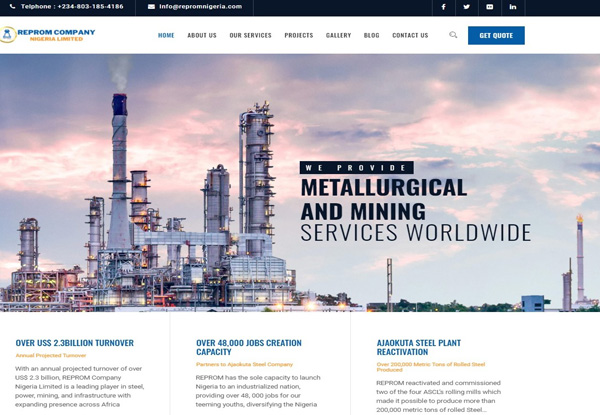
Task: Click the Ajaokuta Steel Plant Reactivation heading
Action: point(418,347)
